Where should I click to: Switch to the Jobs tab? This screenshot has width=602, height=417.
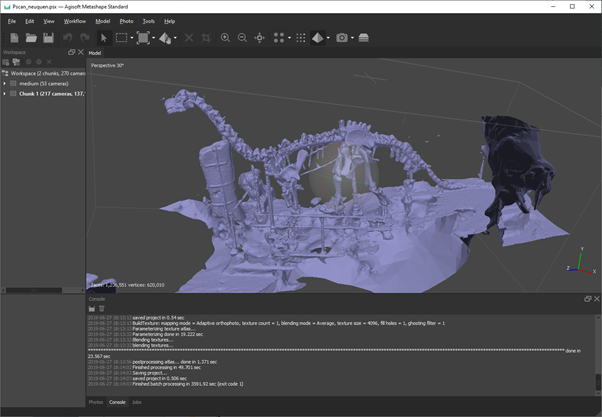137,402
